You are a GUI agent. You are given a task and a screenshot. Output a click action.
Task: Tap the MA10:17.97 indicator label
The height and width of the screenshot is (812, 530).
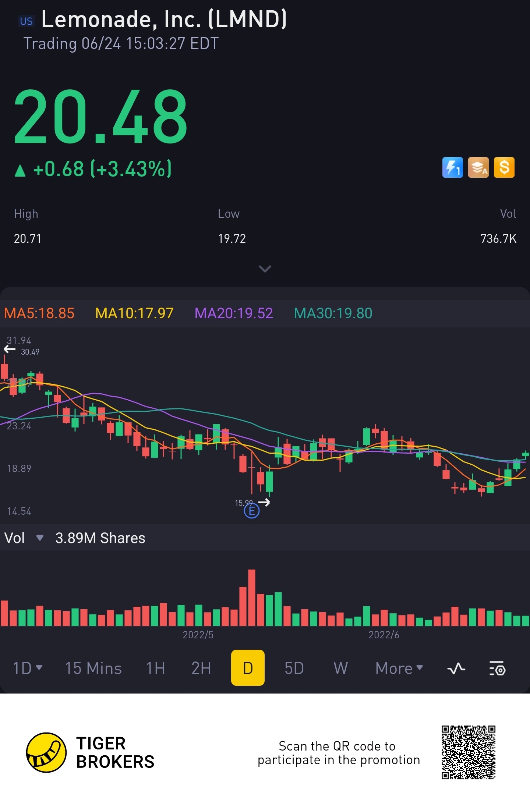(134, 313)
